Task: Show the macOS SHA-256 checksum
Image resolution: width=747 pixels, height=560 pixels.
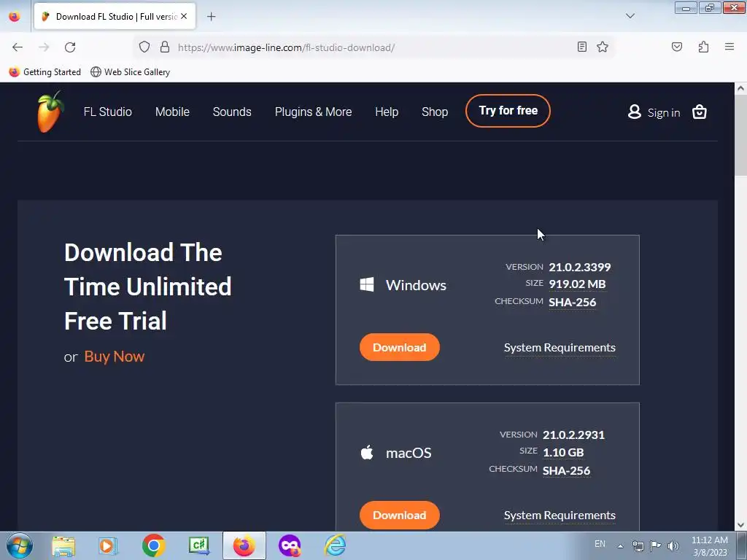Action: [566, 470]
